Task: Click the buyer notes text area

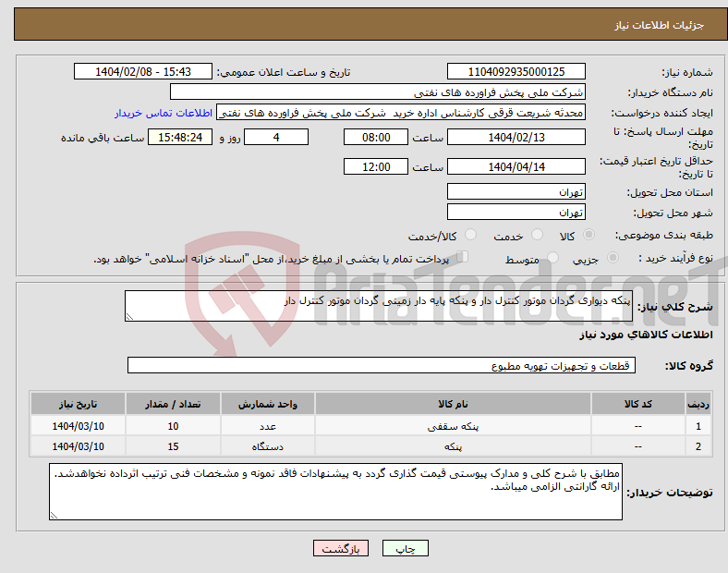Action: click(x=335, y=492)
